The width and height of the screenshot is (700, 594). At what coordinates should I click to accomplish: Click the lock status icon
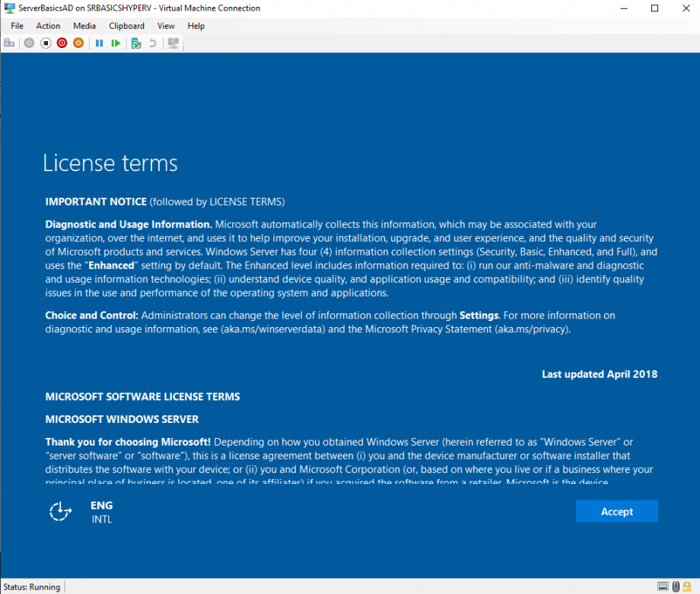[687, 586]
